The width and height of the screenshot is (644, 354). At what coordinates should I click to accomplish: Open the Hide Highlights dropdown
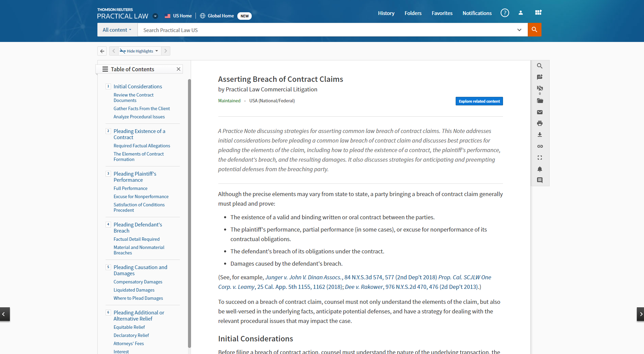(x=140, y=51)
